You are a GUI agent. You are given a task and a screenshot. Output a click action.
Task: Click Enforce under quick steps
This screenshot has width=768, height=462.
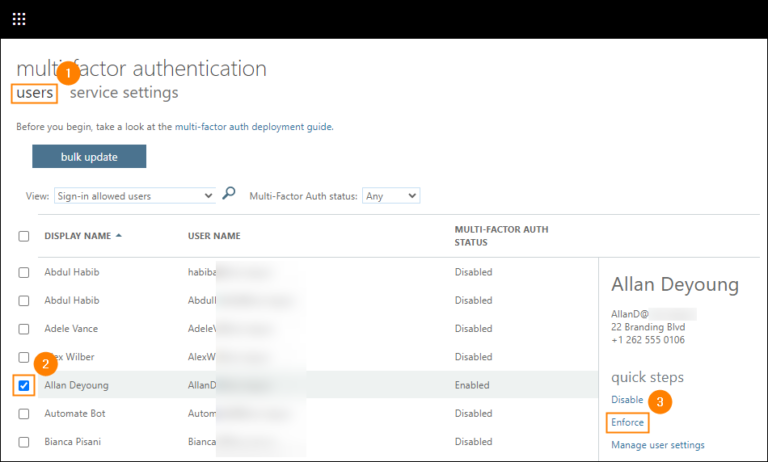628,423
